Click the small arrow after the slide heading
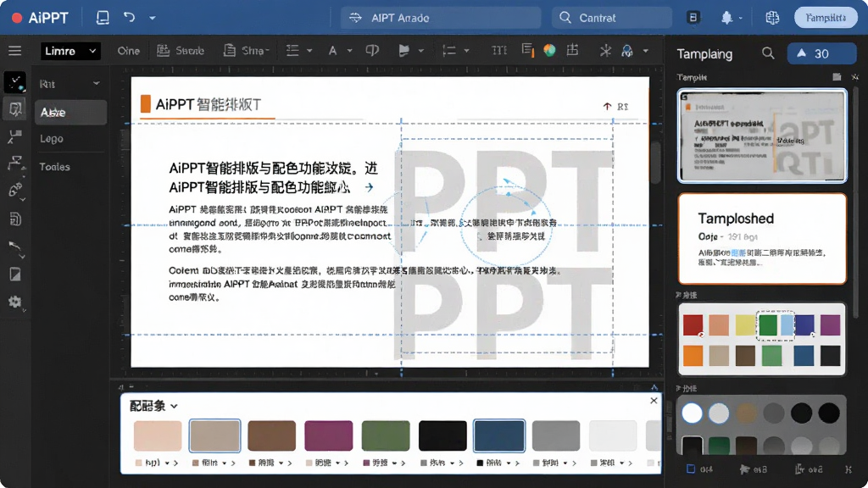 pos(370,187)
